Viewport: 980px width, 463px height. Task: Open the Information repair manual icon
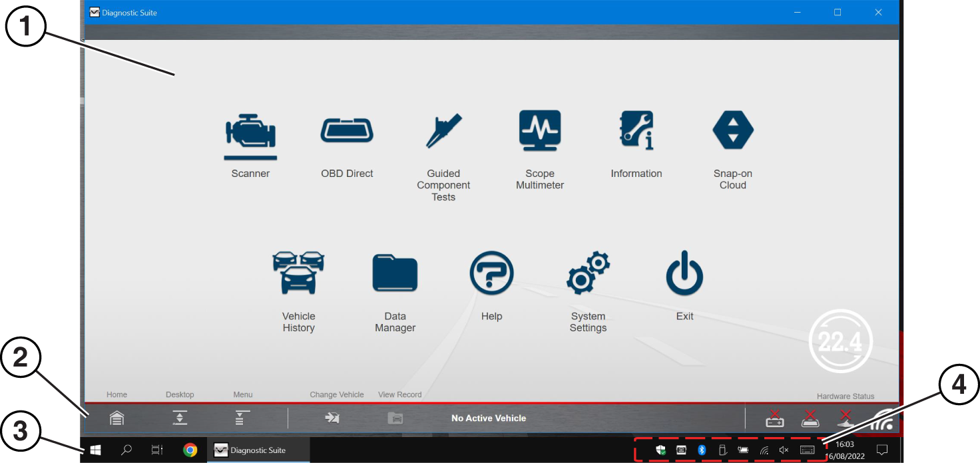click(x=636, y=131)
